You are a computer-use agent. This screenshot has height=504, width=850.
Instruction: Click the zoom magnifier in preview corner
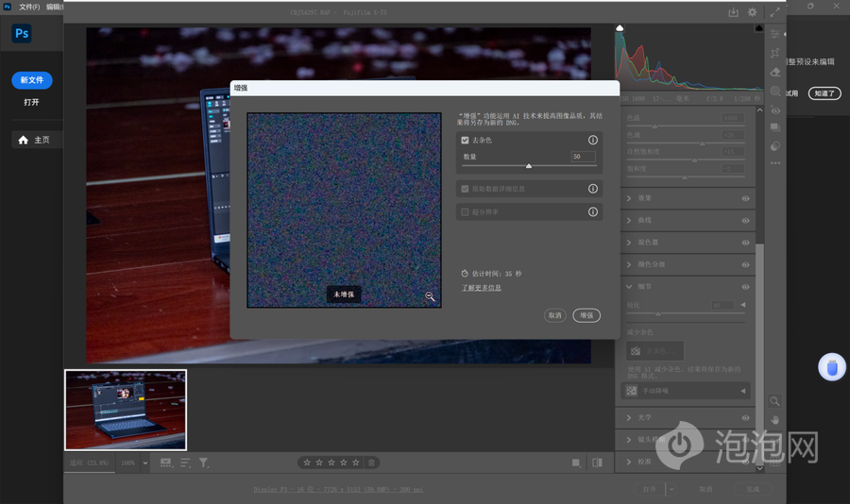pos(430,296)
